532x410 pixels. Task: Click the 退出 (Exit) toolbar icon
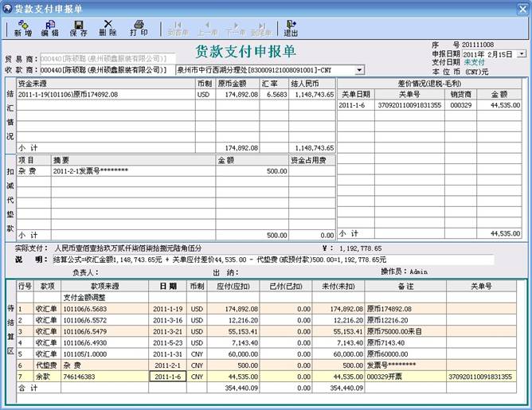point(291,29)
